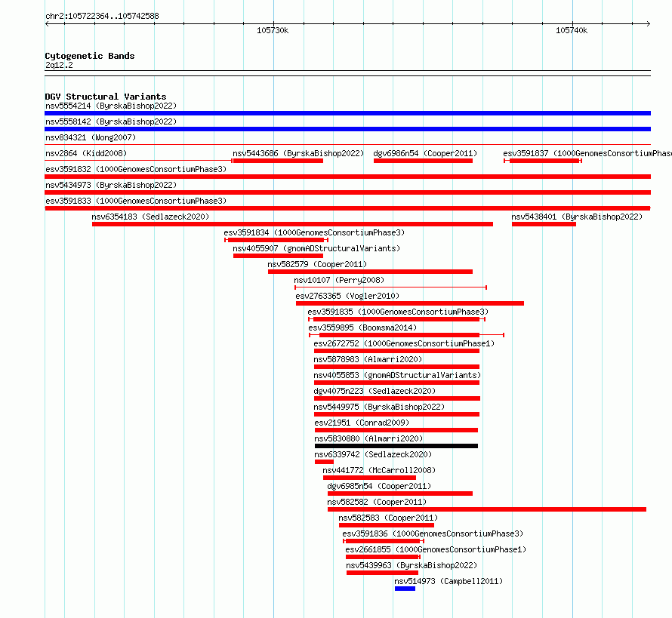This screenshot has width=672, height=618.
Task: Click the DGV Structural Variants track title
Action: click(106, 97)
